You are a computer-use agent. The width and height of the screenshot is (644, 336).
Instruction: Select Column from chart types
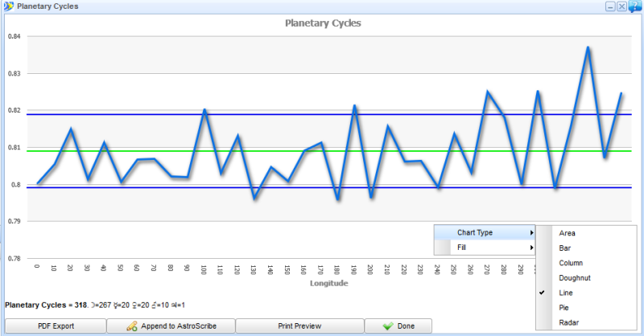570,263
